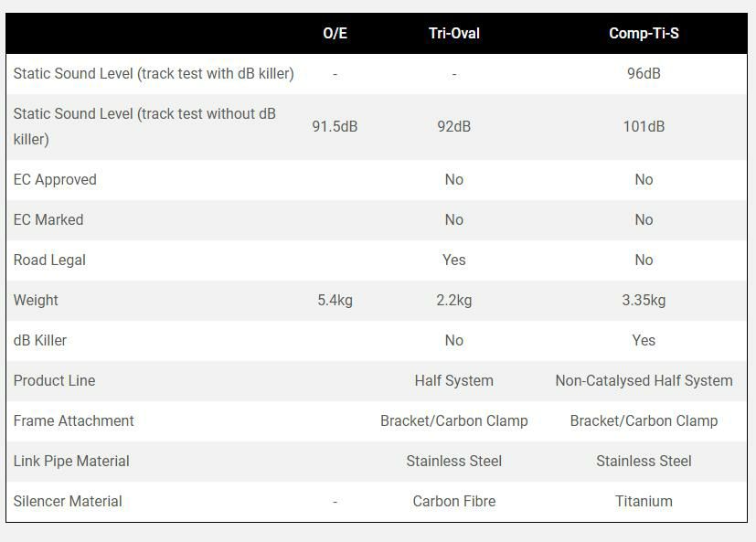Select the Product Line row label

54,381
